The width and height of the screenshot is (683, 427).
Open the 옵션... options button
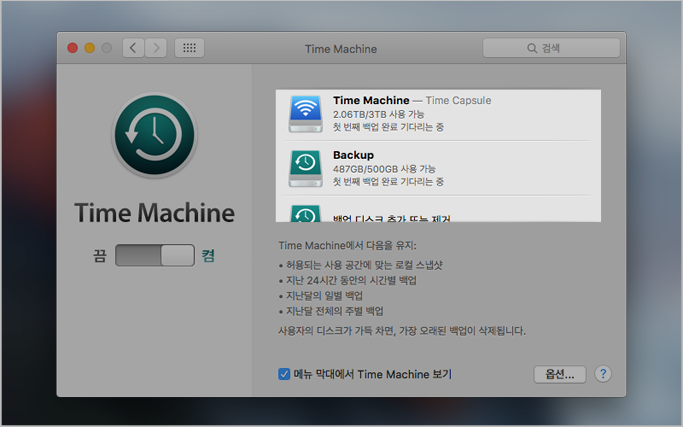tap(560, 374)
